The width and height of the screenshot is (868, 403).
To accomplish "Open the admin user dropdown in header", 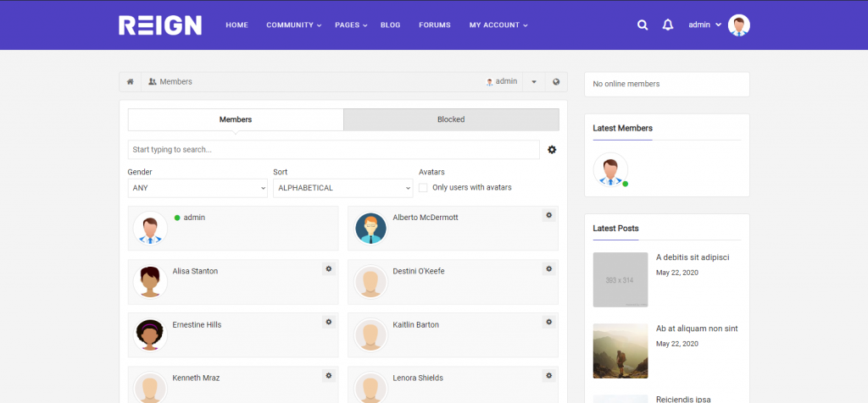I will [704, 25].
